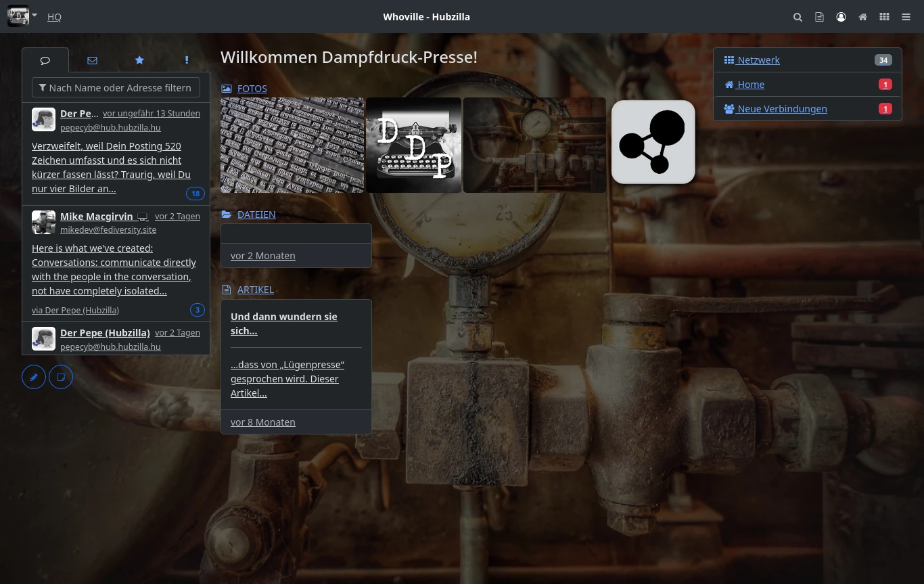Screen dimensions: 924x584
Task: Click the sticky note button
Action: tap(61, 377)
